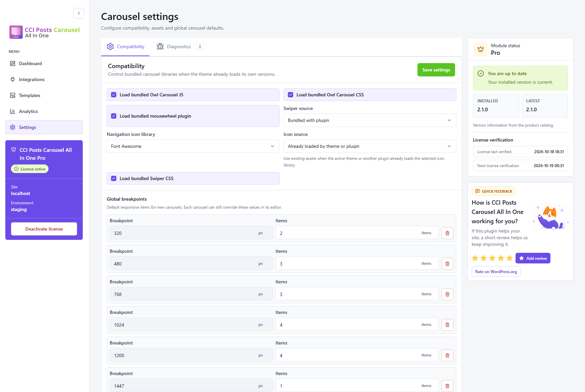Click the Templates layout icon
The image size is (585, 392).
pyautogui.click(x=13, y=95)
